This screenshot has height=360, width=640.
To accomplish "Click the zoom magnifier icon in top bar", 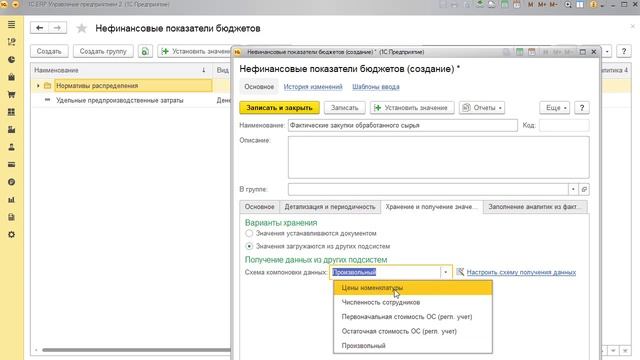I will [x=568, y=4].
